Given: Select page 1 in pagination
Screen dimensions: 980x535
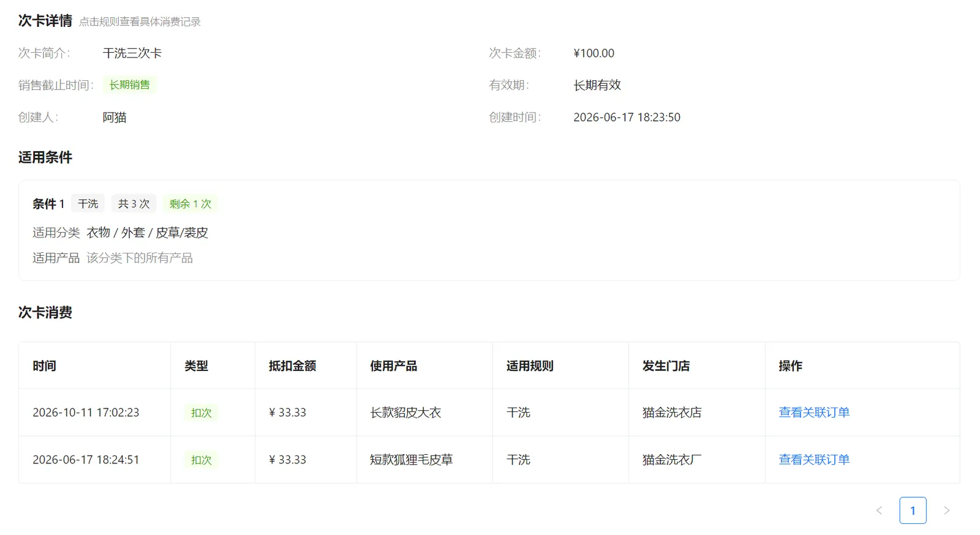Looking at the screenshot, I should pos(913,511).
